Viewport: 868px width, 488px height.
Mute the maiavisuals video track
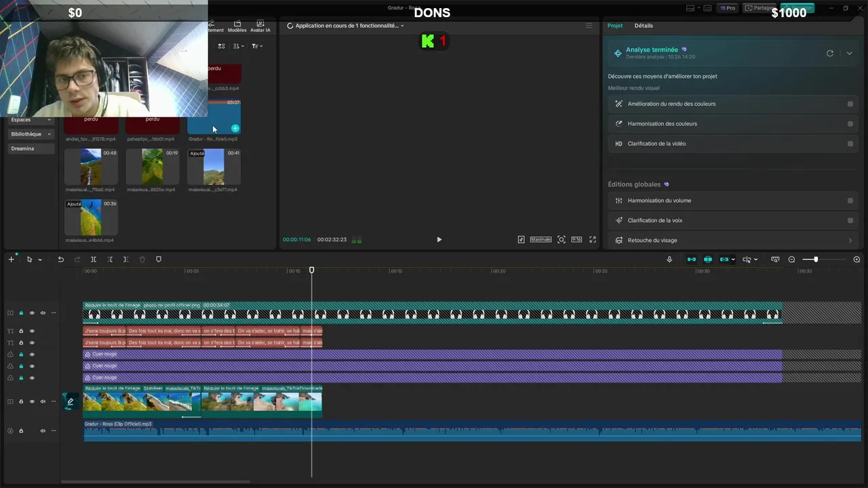43,402
